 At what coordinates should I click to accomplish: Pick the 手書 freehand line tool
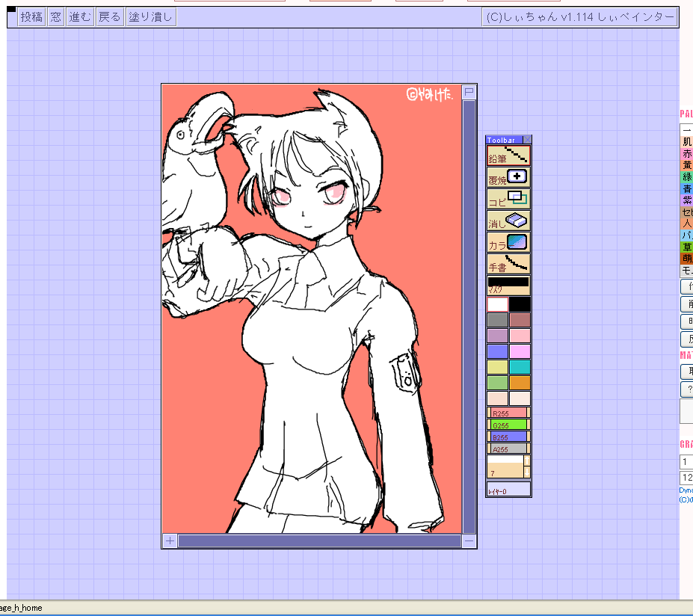pyautogui.click(x=508, y=265)
